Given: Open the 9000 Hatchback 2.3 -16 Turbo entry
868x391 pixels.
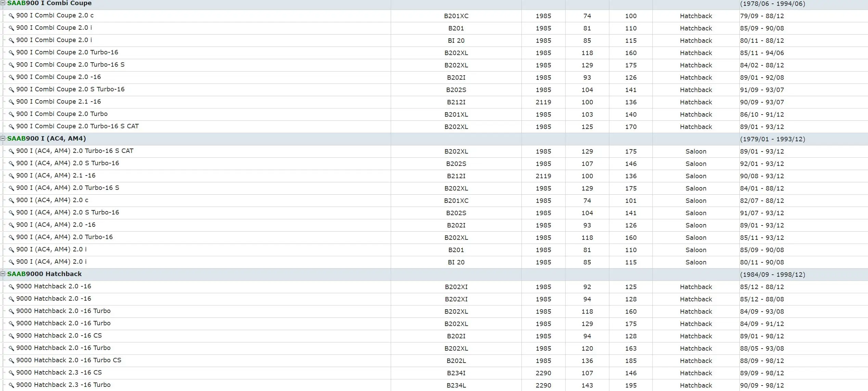Looking at the screenshot, I should (63, 385).
